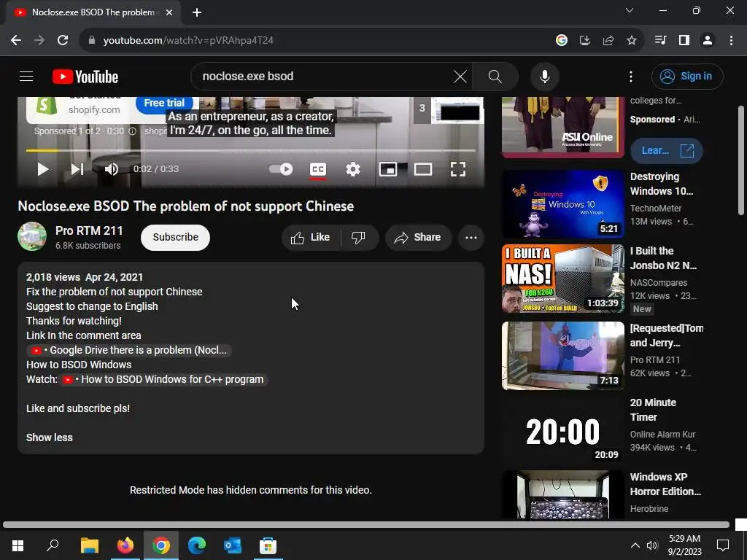Clear the search box with X

point(460,76)
